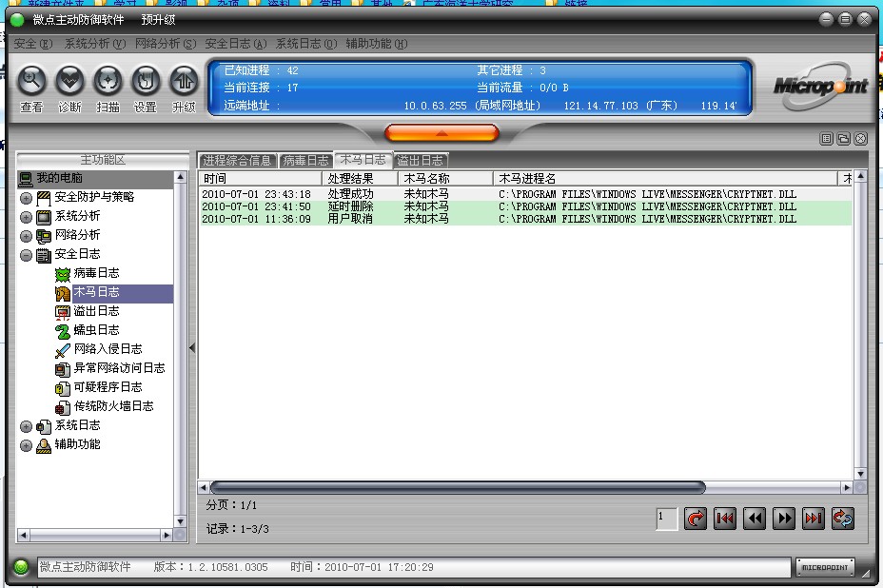Viewport: 883px width, 588px height.
Task: Select 我的电脑 root node
Action: 59,179
